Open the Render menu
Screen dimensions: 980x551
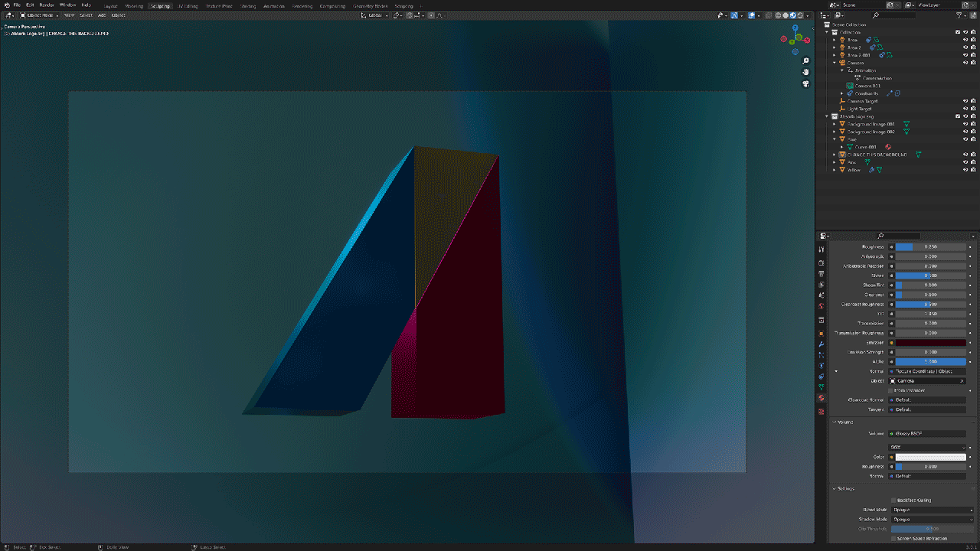pyautogui.click(x=47, y=5)
